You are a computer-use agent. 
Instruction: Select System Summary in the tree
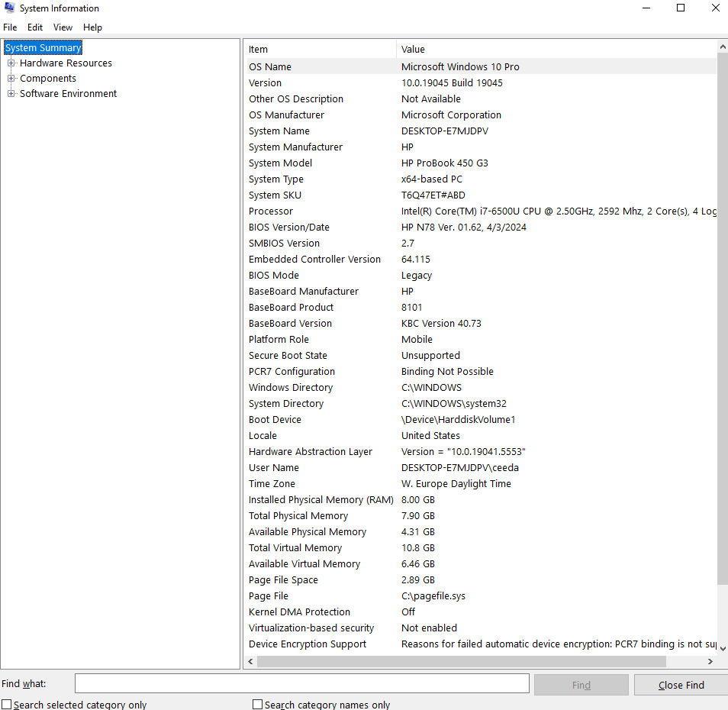pos(43,48)
